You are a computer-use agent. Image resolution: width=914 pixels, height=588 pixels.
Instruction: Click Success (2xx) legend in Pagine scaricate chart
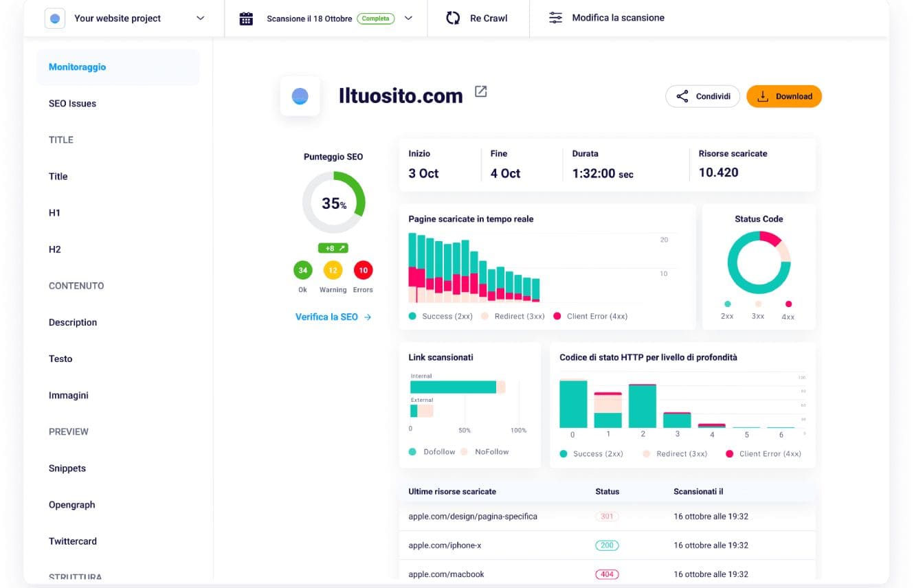click(x=441, y=316)
